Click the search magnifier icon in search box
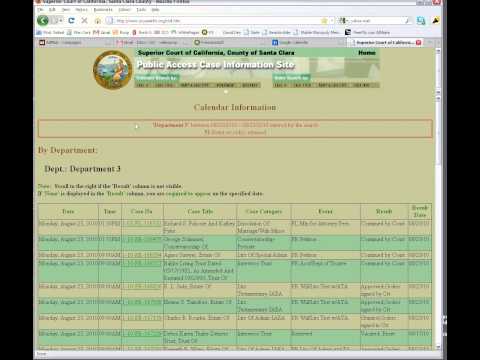 [x=407, y=21]
